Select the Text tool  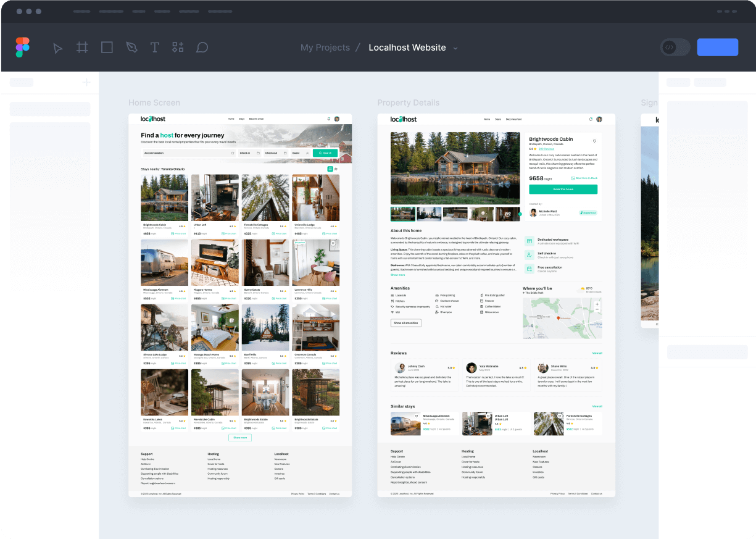155,48
